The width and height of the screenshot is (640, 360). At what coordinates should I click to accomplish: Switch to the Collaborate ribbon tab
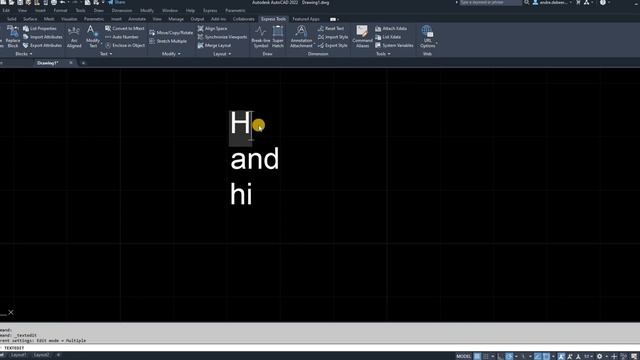point(244,19)
